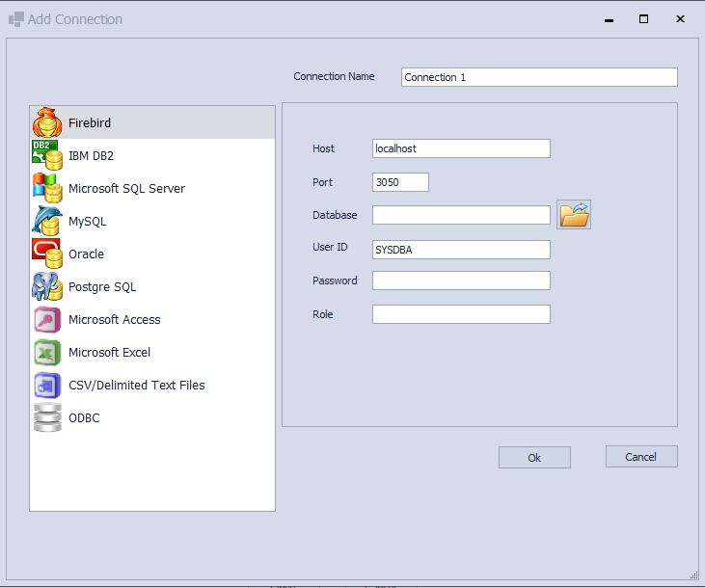Select the Microsoft Excel icon
This screenshot has width=705, height=588.
pyautogui.click(x=47, y=353)
